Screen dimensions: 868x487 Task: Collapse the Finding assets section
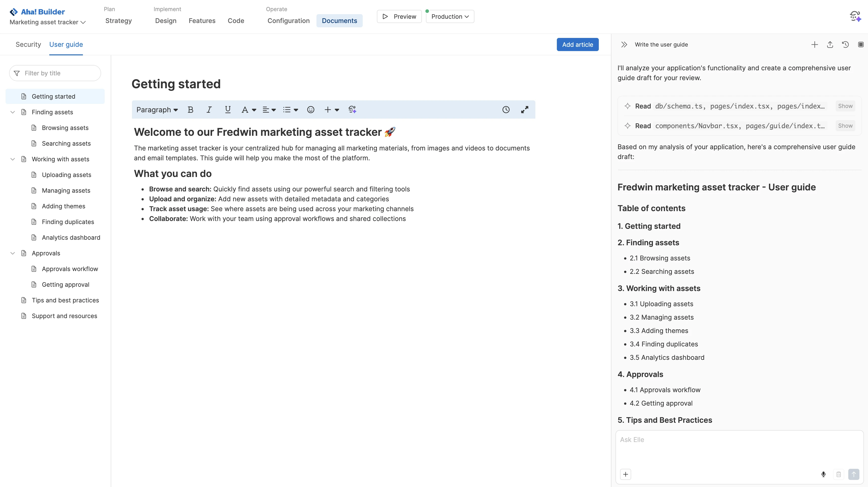[x=12, y=112]
